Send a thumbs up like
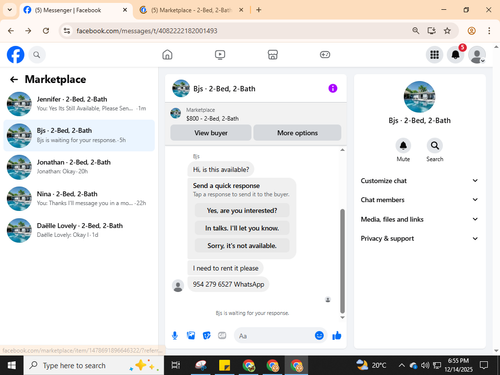Image resolution: width=500 pixels, height=375 pixels. click(x=337, y=335)
